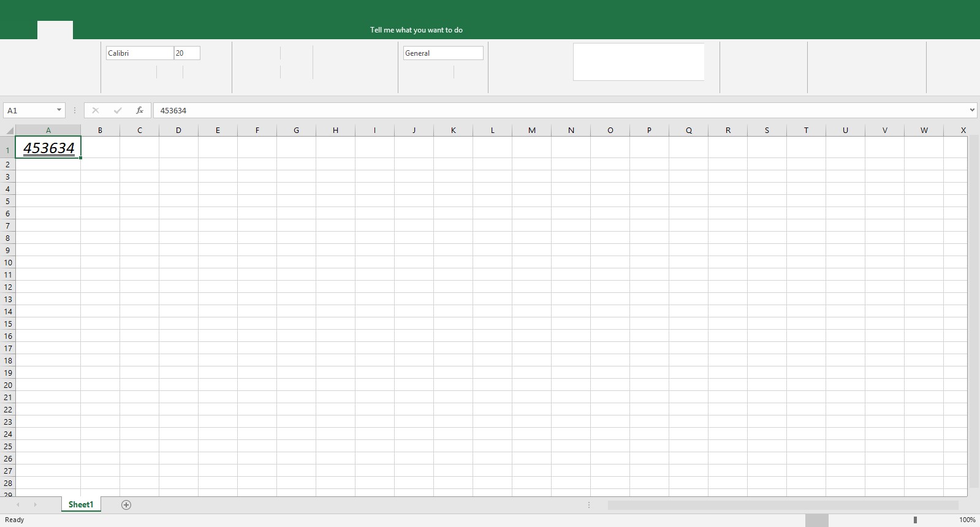Select row 24 header

7,434
